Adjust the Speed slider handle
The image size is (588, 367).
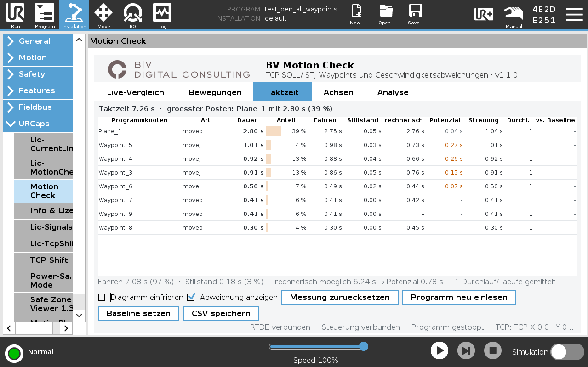tap(363, 346)
